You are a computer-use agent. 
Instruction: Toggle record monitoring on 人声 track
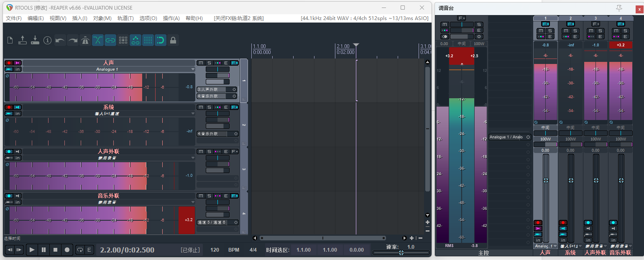click(18, 63)
